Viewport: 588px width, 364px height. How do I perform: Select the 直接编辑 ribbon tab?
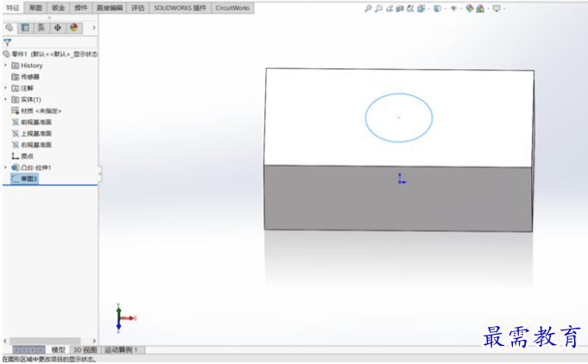tap(110, 8)
